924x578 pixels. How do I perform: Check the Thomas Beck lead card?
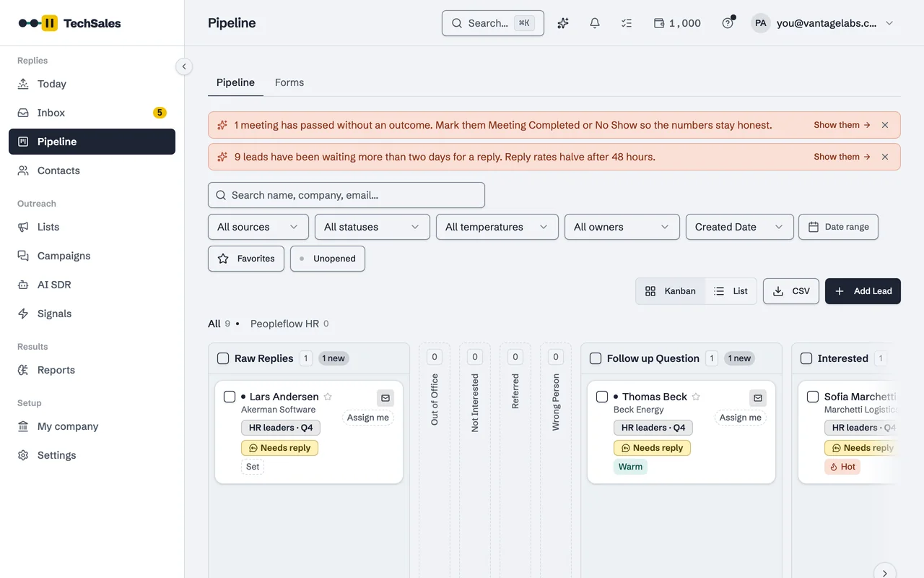602,397
